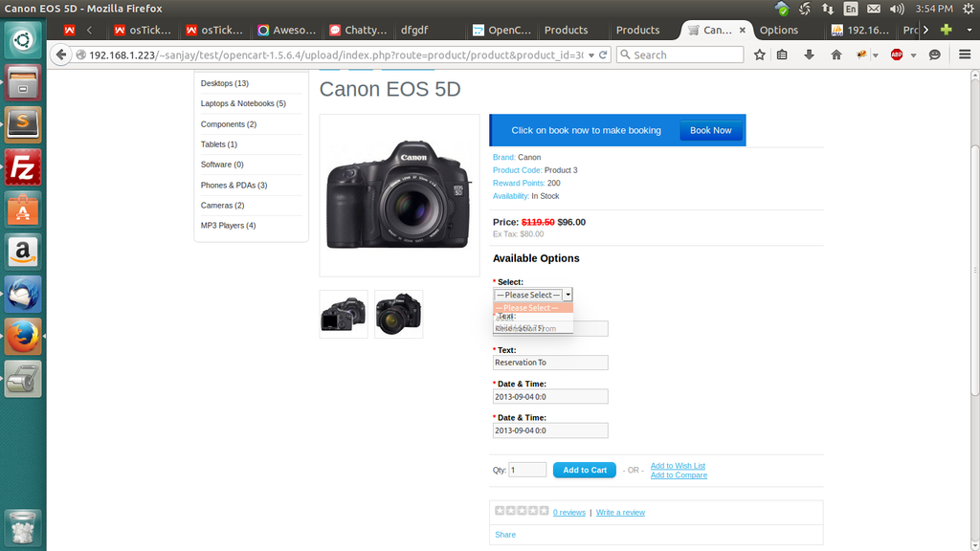The image size is (980, 551).
Task: Click the Reservation To text field
Action: pyautogui.click(x=550, y=363)
